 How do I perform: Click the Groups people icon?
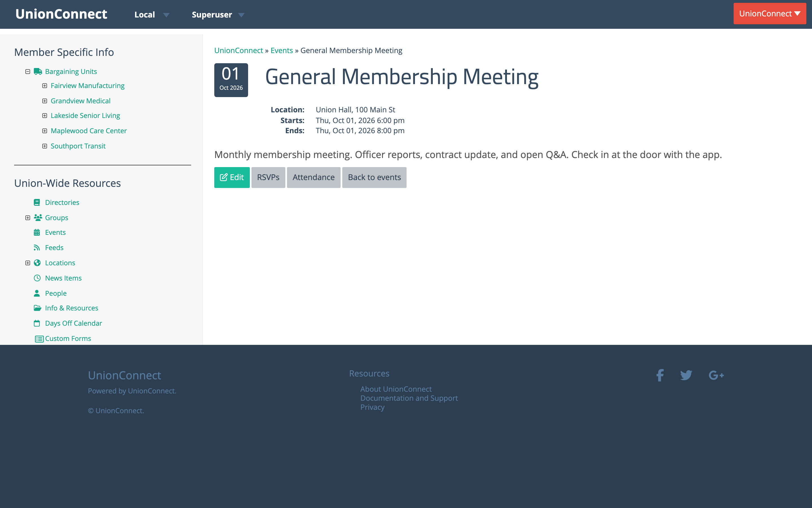[37, 217]
